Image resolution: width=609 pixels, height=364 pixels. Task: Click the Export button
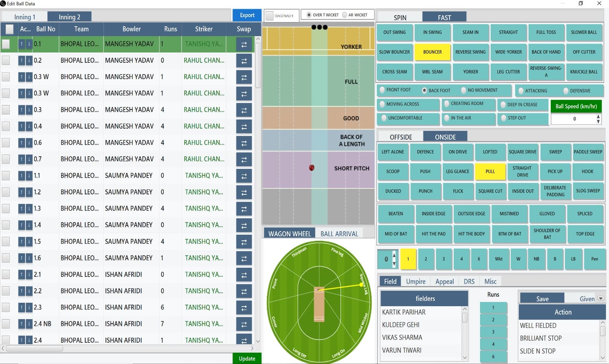pos(247,15)
